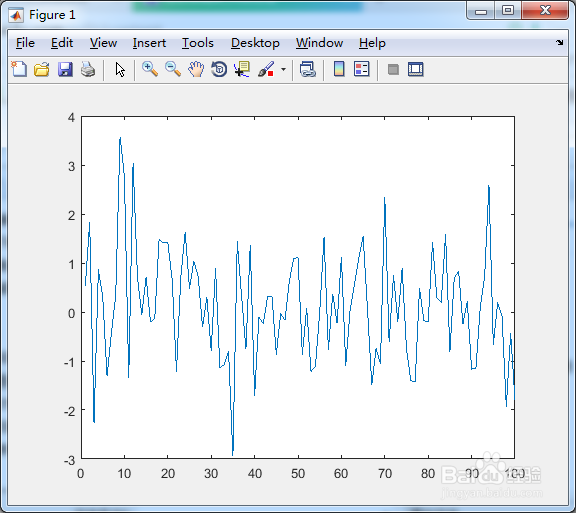The height and width of the screenshot is (513, 576).
Task: Insert a colorbar using toolbar icon
Action: 339,69
